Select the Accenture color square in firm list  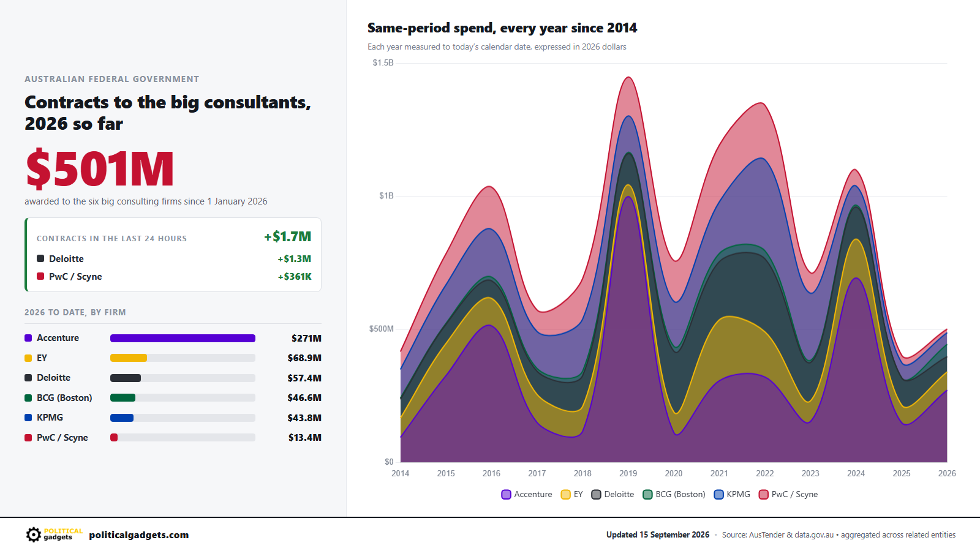pos(28,338)
